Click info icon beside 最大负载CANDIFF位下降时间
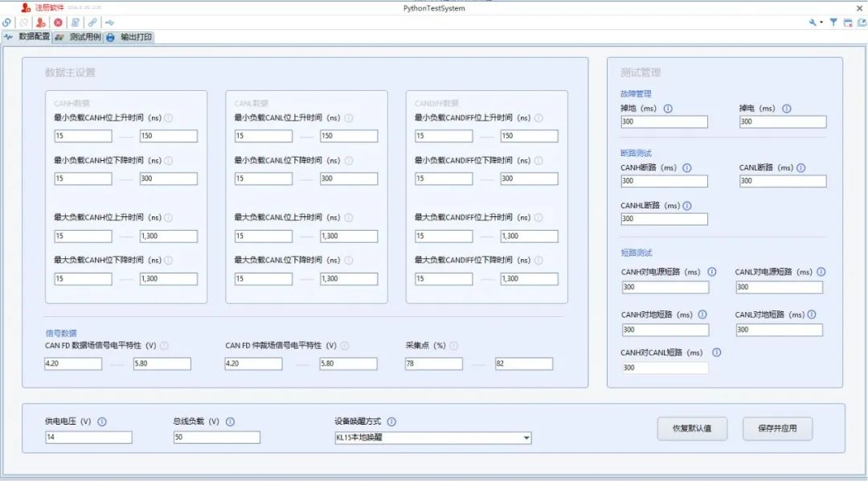Viewport: 868px width, 481px height. (538, 261)
